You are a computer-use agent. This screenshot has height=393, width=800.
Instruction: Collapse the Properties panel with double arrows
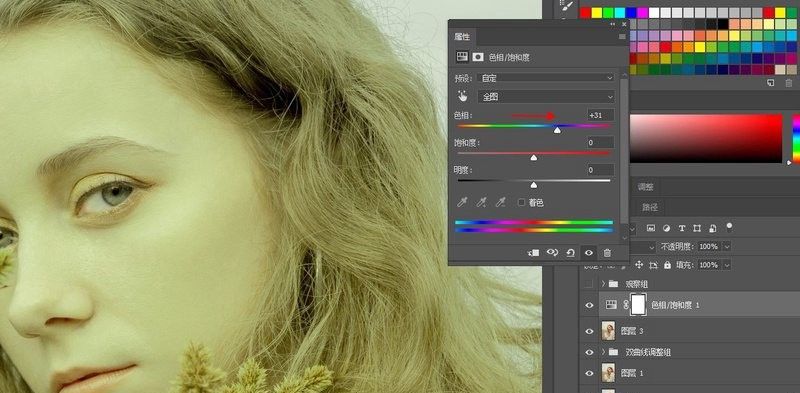coord(613,24)
